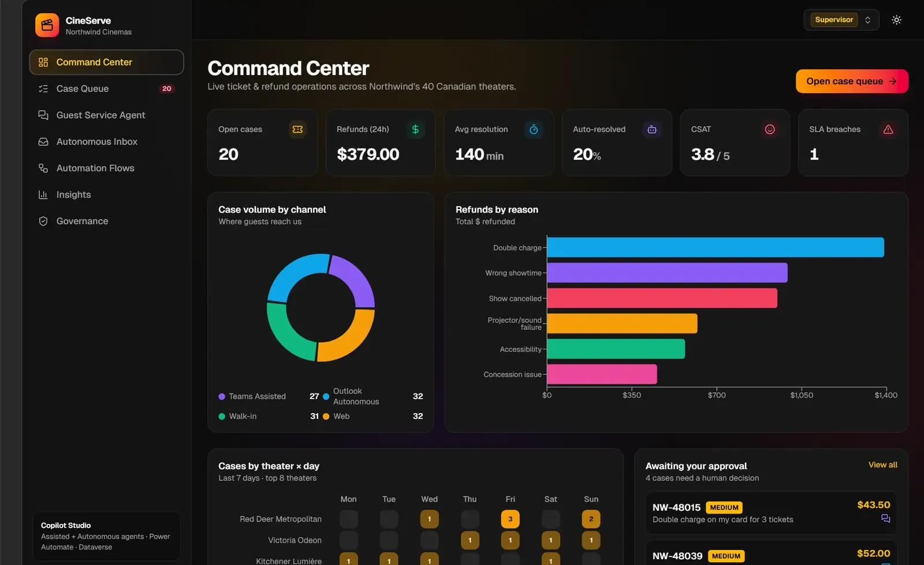Click the Copilot Studio info card

pos(106,536)
